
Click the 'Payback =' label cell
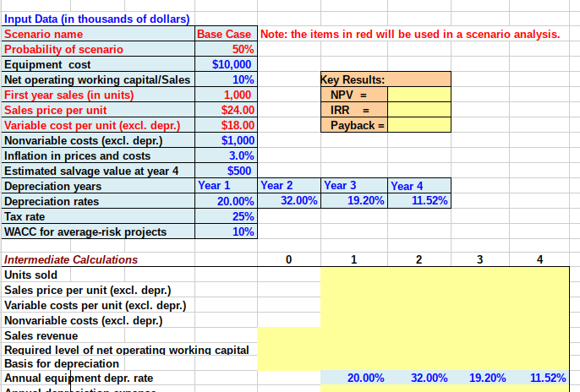(x=354, y=125)
